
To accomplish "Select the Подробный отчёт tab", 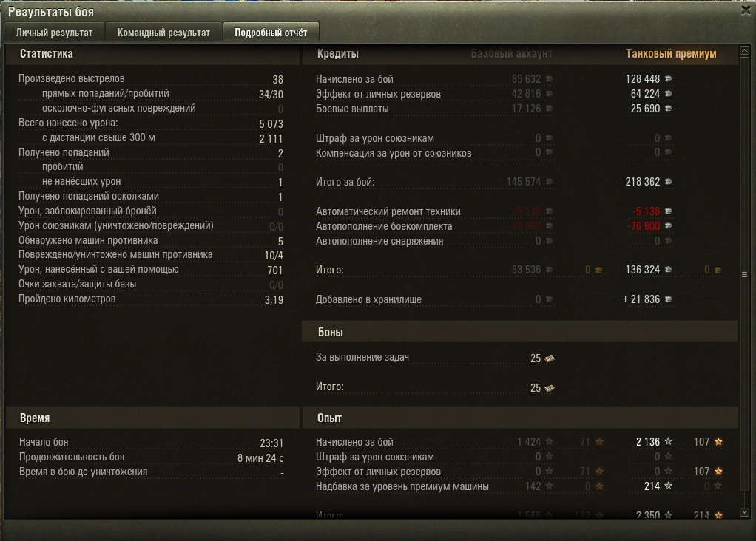I will pos(271,33).
